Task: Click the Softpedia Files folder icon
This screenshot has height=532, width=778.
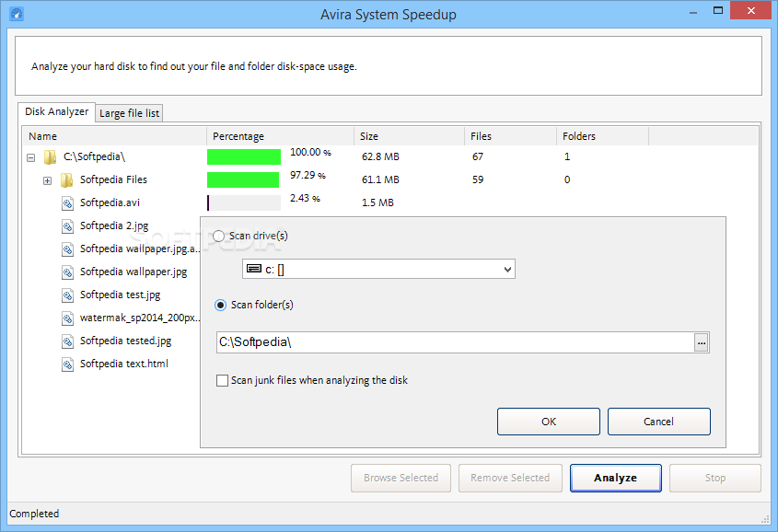Action: [66, 180]
